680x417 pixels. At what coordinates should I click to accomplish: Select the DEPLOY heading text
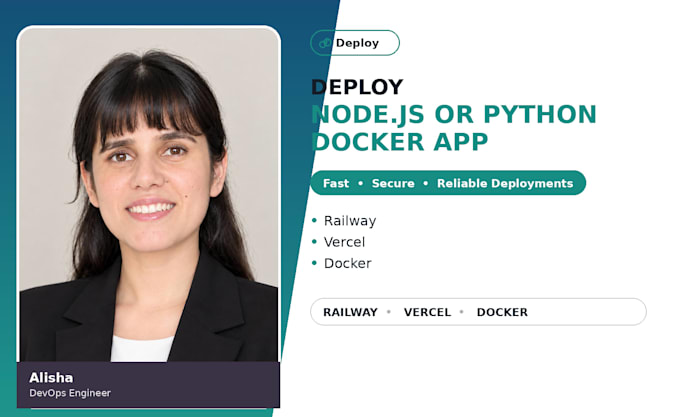coord(357,87)
